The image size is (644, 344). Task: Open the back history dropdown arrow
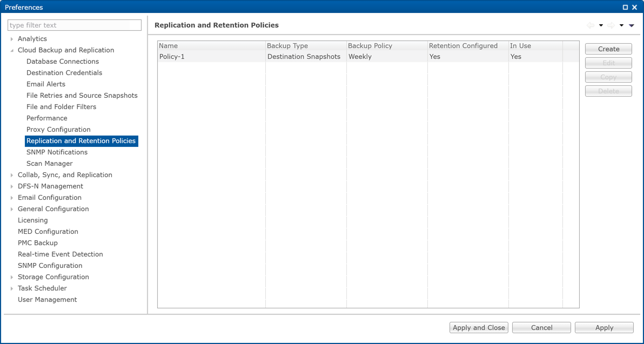click(x=601, y=25)
